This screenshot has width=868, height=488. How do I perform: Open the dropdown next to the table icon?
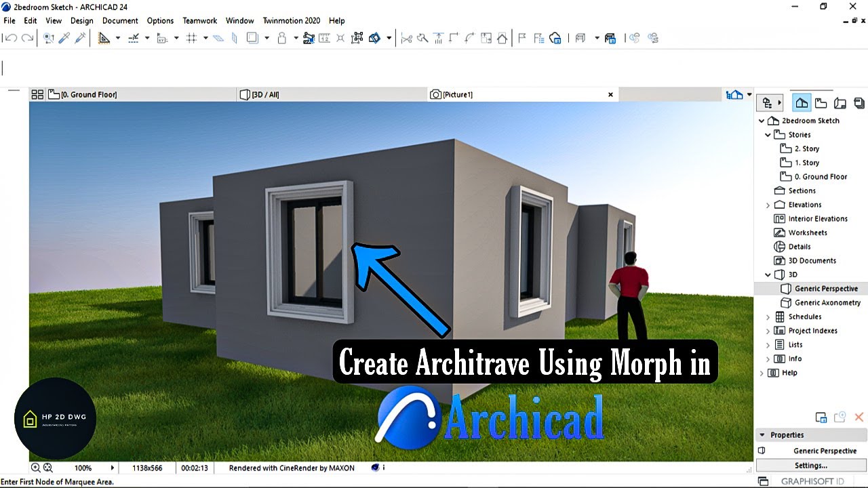[597, 38]
